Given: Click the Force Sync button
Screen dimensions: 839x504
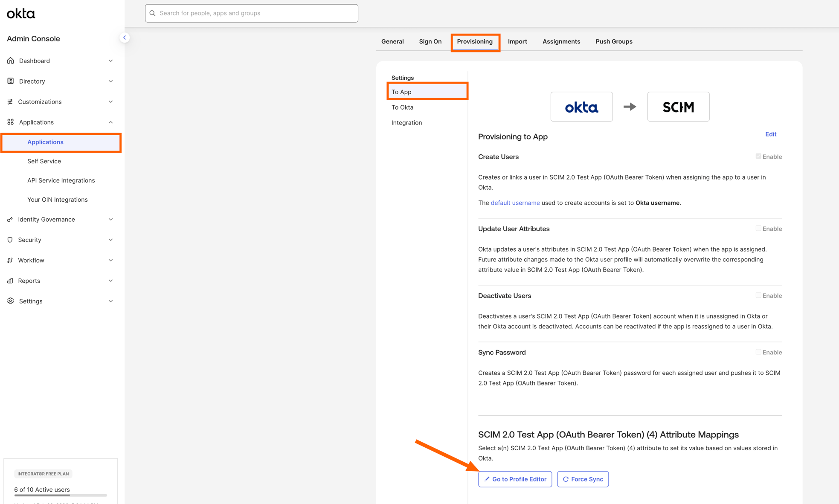Looking at the screenshot, I should (x=583, y=479).
